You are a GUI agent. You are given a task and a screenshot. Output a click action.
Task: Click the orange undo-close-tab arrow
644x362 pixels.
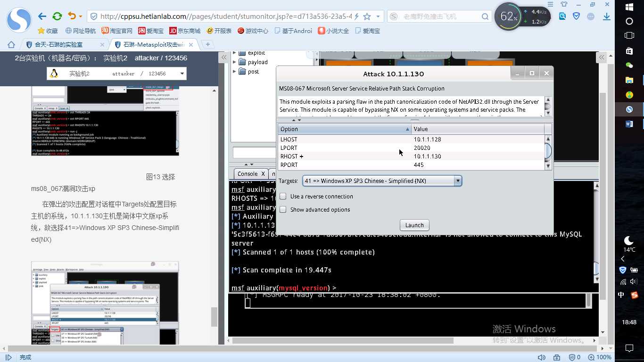(x=72, y=16)
